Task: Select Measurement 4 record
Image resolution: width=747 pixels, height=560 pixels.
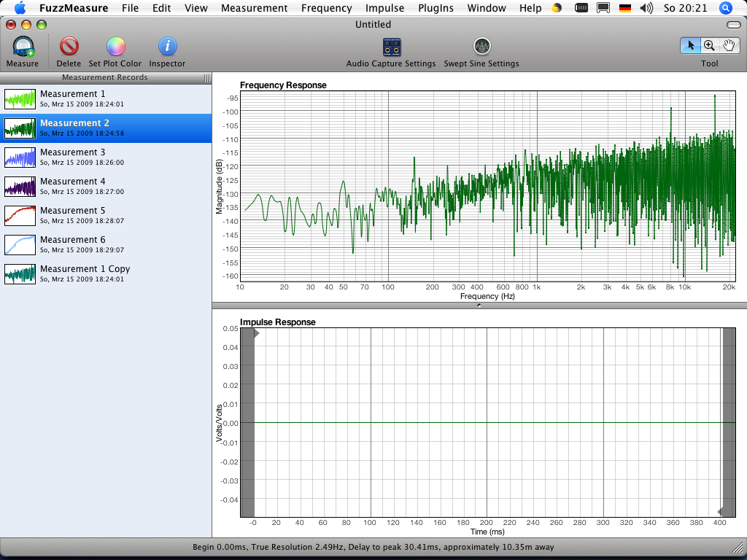Action: point(106,186)
